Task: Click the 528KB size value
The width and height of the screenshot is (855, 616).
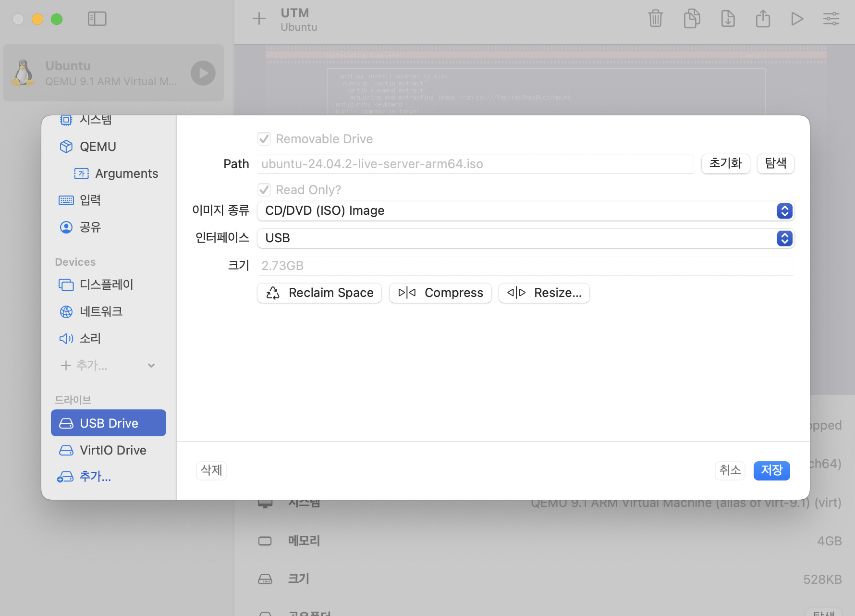Action: pos(822,579)
